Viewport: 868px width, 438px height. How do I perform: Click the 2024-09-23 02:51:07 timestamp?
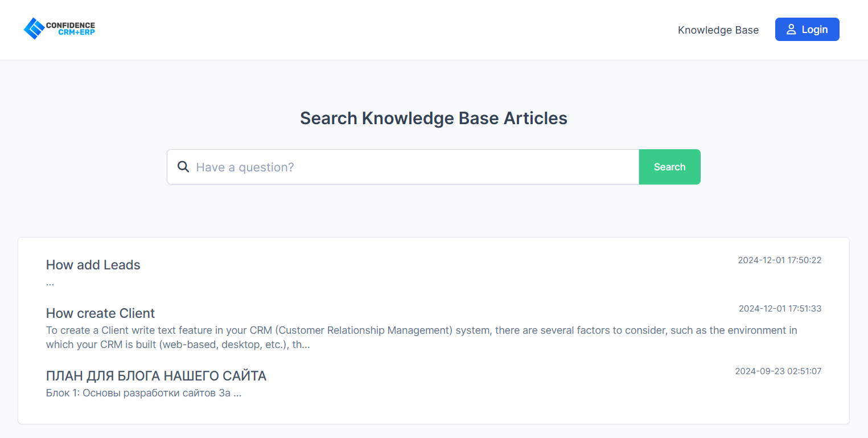778,371
